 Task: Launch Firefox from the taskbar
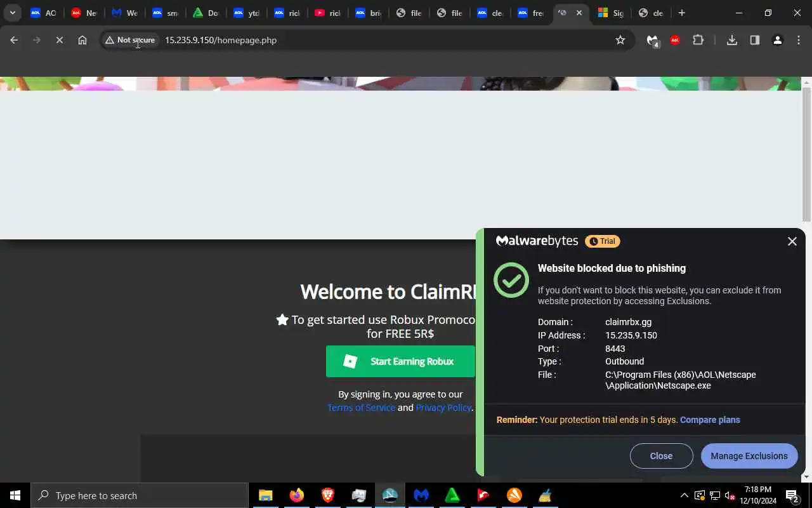point(296,495)
